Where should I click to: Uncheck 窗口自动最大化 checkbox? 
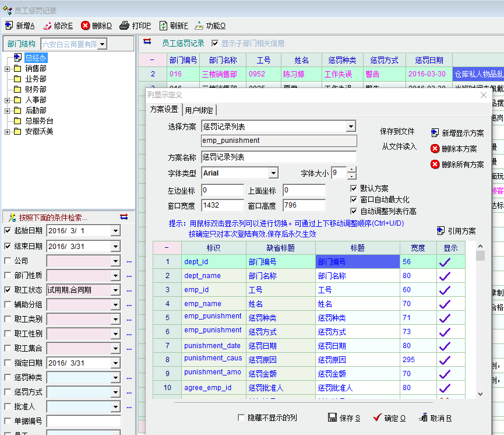coord(354,200)
